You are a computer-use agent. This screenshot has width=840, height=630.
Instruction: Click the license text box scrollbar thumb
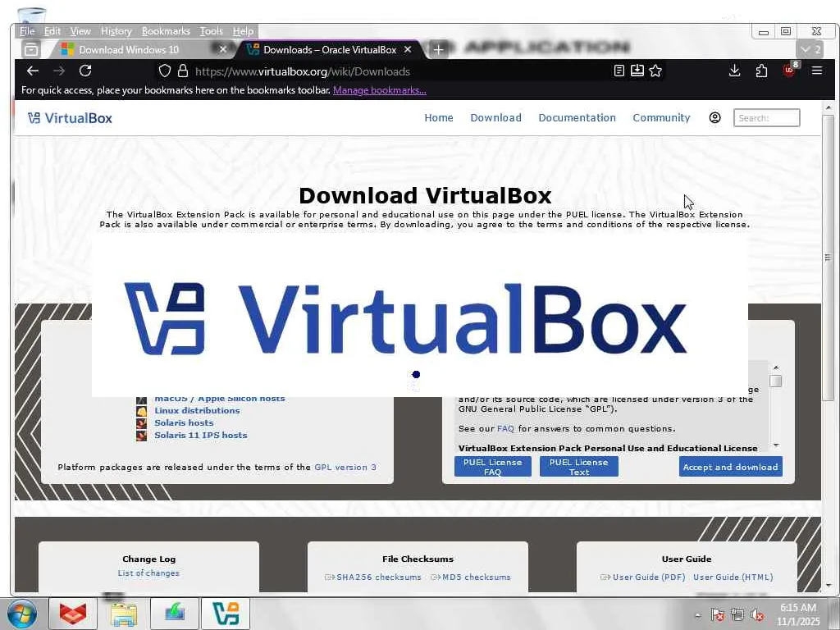coord(776,381)
